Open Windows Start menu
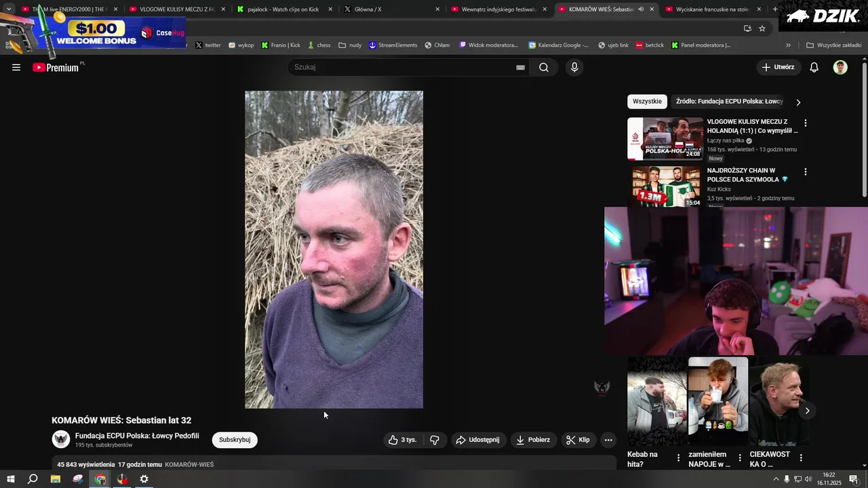This screenshot has width=868, height=488. click(x=11, y=479)
